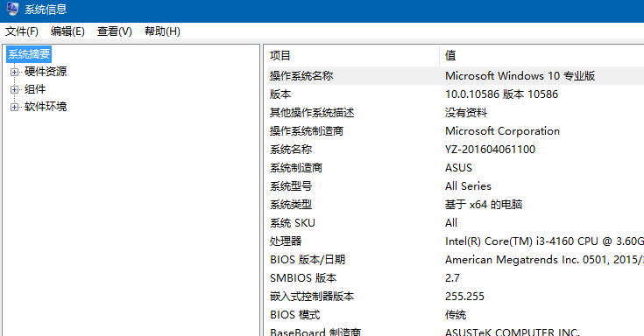The image size is (644, 336).
Task: Select the 系统制造商 ASUS row
Action: point(456,168)
